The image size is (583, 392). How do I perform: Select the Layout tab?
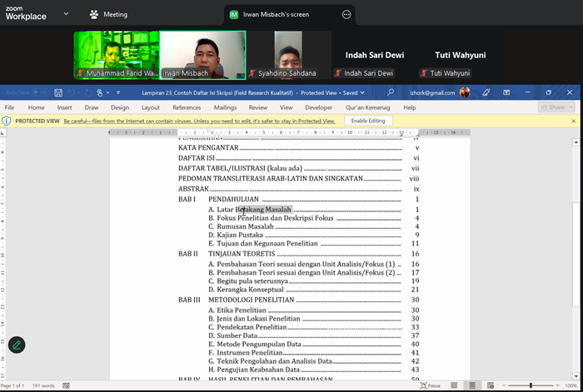[151, 107]
